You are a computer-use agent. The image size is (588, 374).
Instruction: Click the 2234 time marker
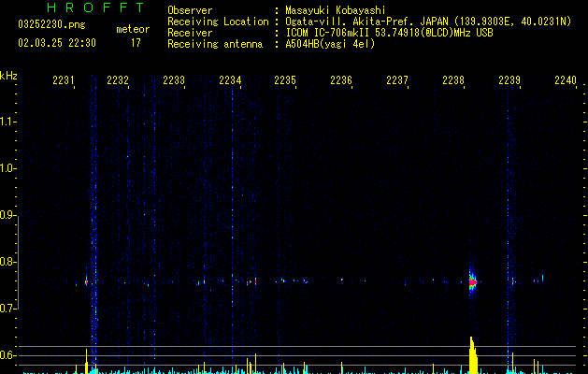pos(230,80)
